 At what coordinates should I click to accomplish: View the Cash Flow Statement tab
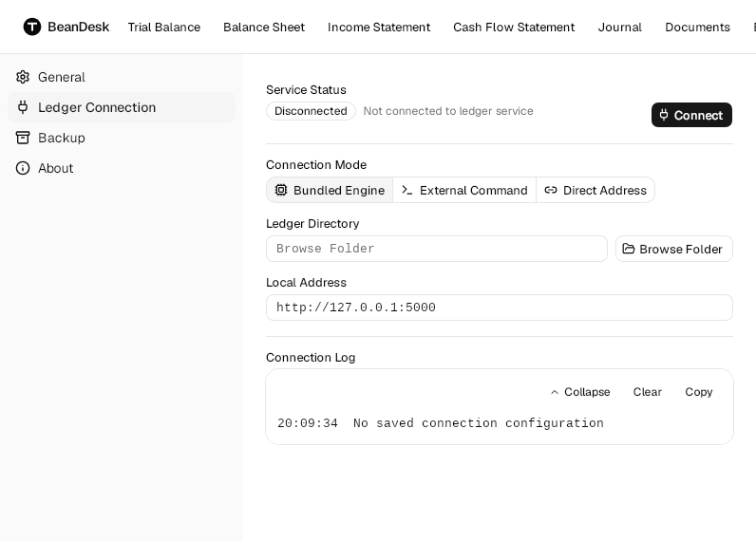click(514, 27)
